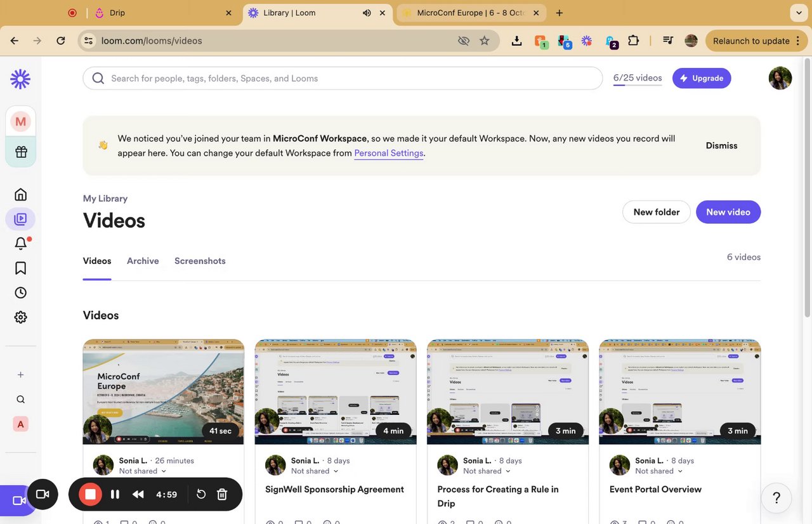Close the Library | Loom tab

click(x=383, y=13)
